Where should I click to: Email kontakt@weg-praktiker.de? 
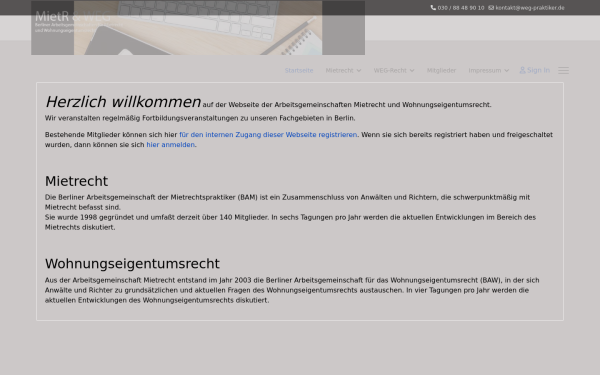click(x=530, y=8)
